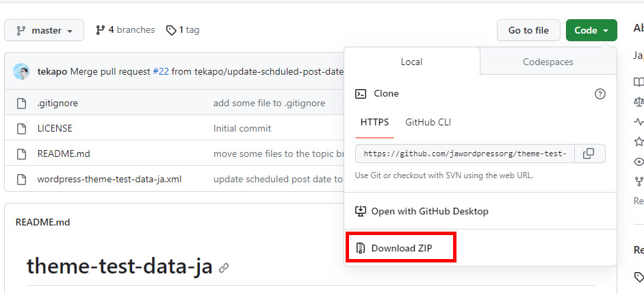The width and height of the screenshot is (644, 294).
Task: Select the Local tab
Action: point(411,62)
